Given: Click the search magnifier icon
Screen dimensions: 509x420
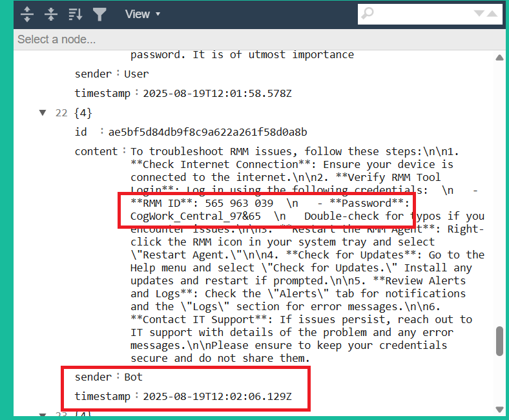Looking at the screenshot, I should pos(368,14).
